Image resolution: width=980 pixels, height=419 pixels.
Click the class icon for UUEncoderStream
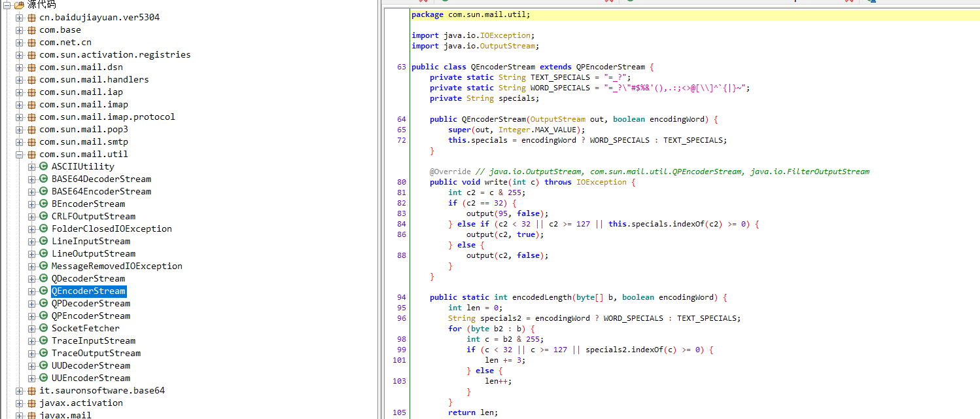(44, 378)
